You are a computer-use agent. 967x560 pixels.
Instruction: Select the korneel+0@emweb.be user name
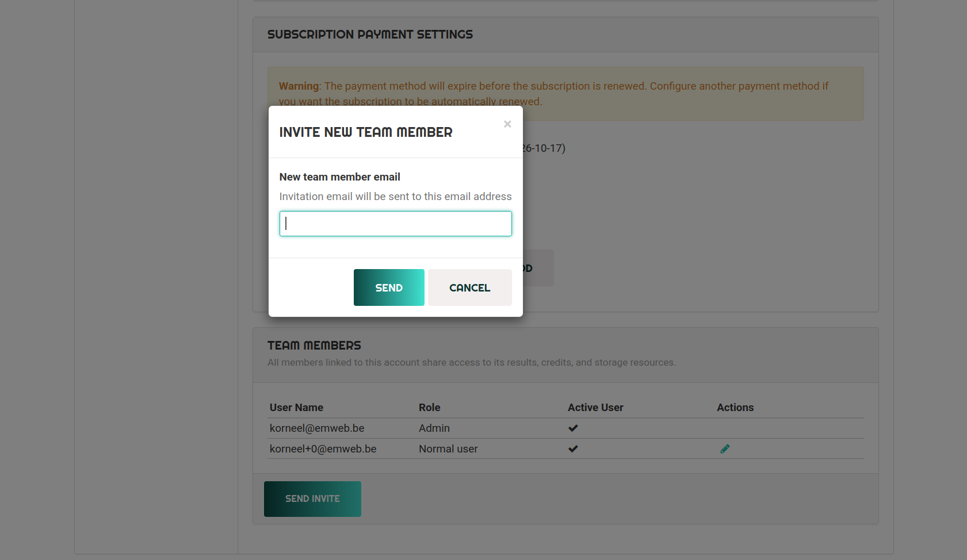tap(323, 449)
